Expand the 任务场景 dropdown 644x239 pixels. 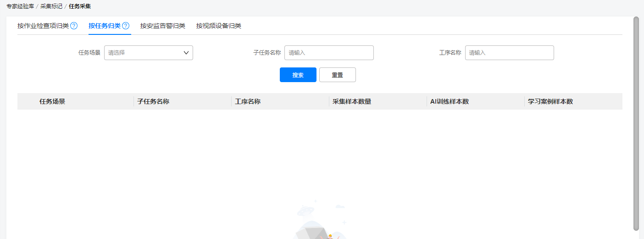coord(149,53)
